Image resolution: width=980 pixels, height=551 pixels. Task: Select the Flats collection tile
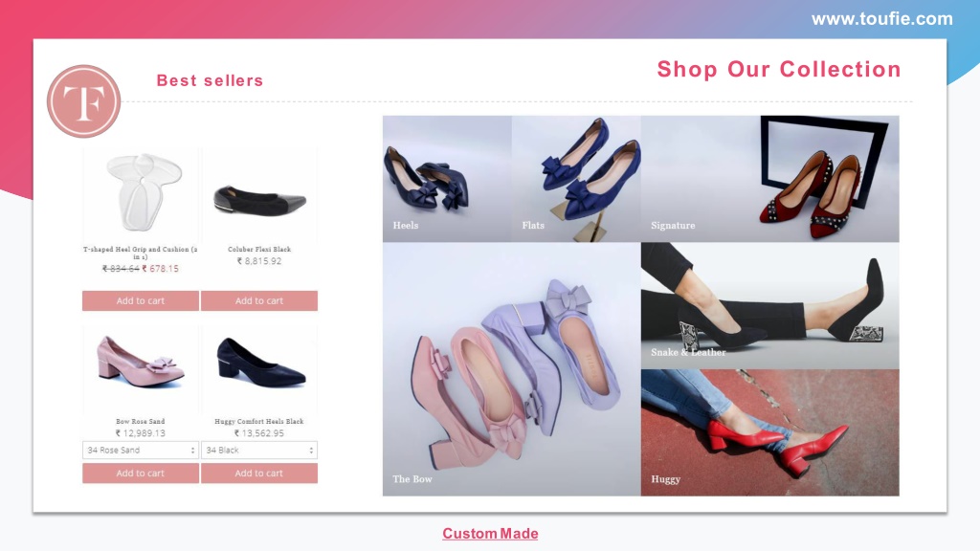[576, 179]
